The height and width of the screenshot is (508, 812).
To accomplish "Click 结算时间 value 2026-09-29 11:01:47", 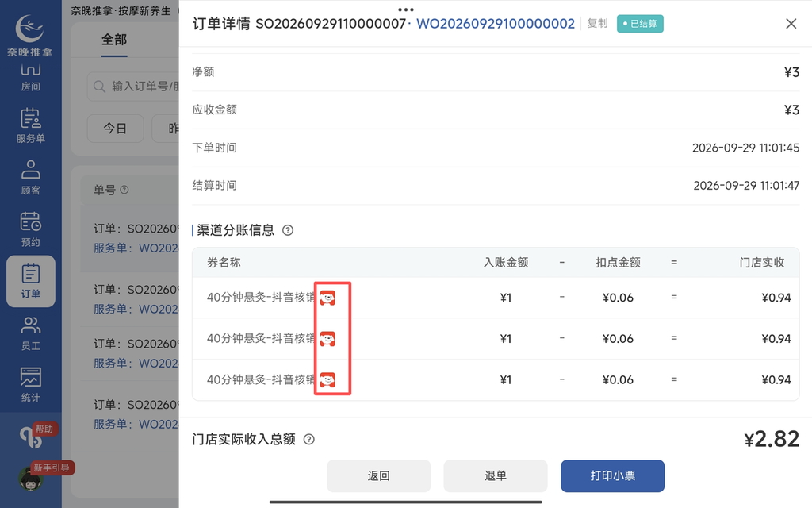I will pos(746,186).
